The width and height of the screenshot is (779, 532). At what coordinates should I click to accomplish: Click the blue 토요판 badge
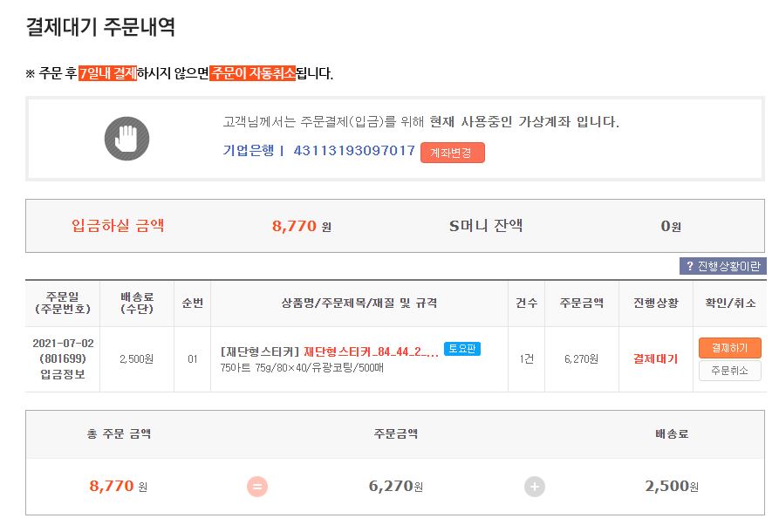[x=462, y=349]
